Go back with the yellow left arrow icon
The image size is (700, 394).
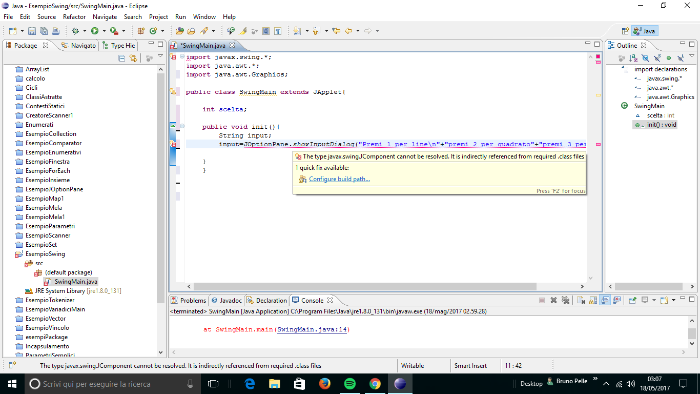click(348, 31)
